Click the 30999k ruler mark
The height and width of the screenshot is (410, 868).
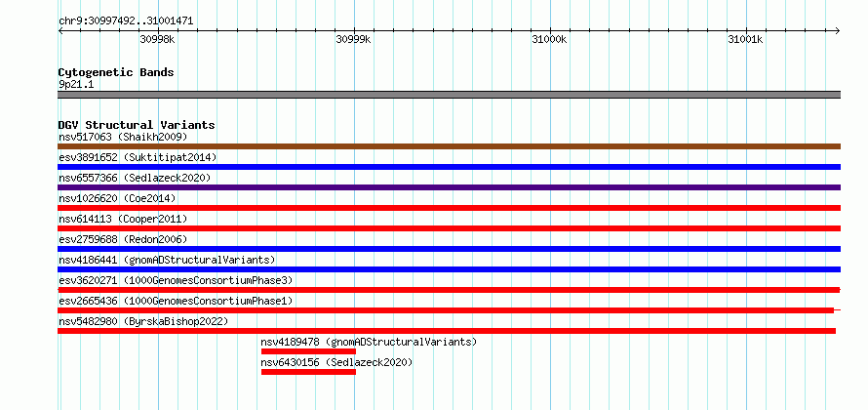[x=354, y=39]
